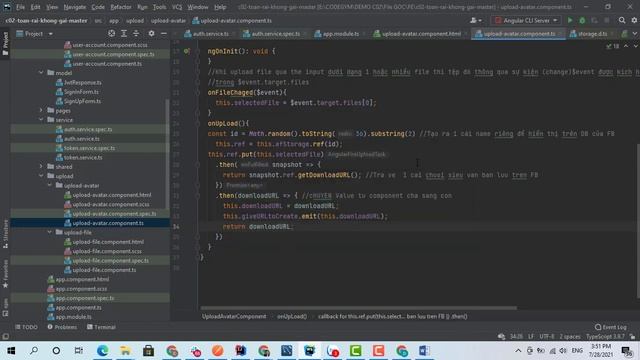The width and height of the screenshot is (640, 360).
Task: Select token.service.ts in project tree
Action: (83, 157)
